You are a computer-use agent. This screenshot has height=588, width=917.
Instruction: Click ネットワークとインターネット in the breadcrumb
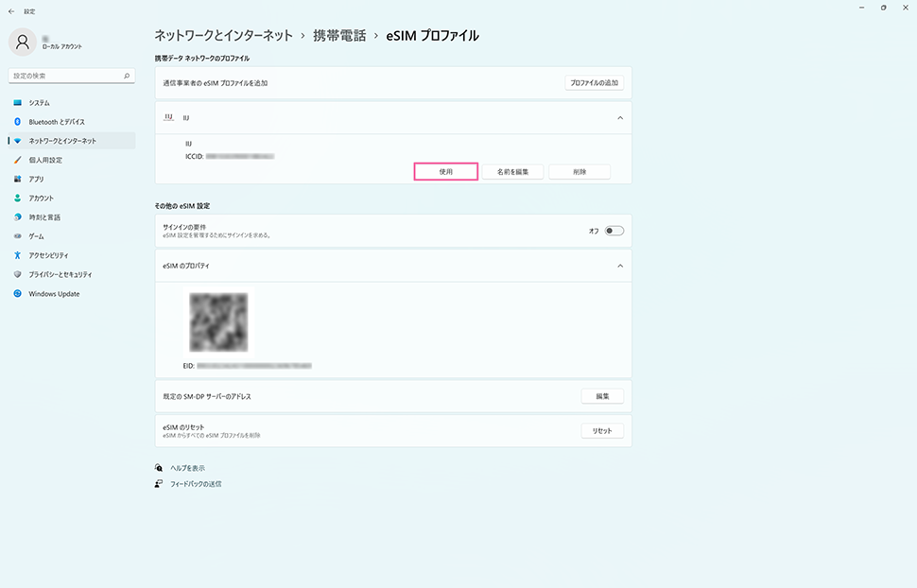[x=223, y=36]
